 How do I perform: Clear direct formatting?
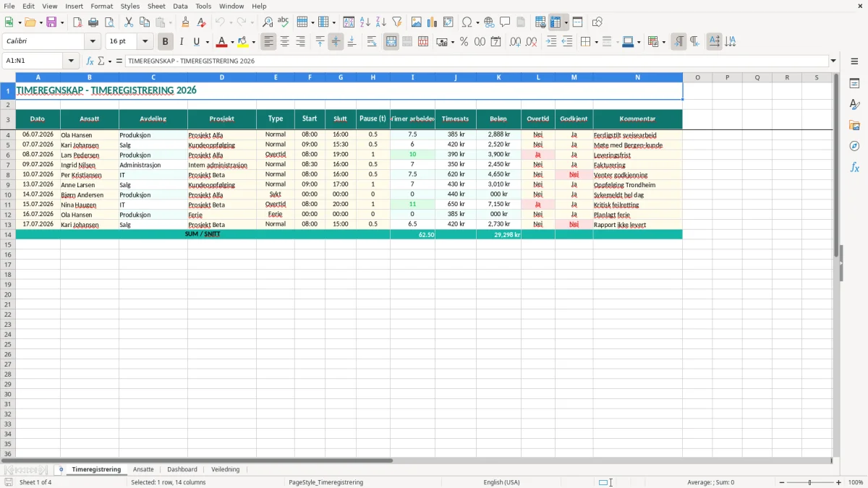(202, 22)
